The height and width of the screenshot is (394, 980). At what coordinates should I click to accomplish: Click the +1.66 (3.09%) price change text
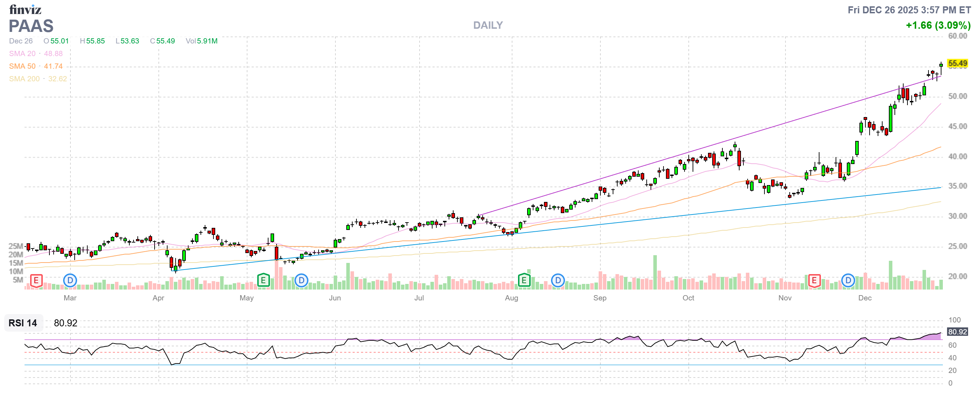click(x=938, y=26)
